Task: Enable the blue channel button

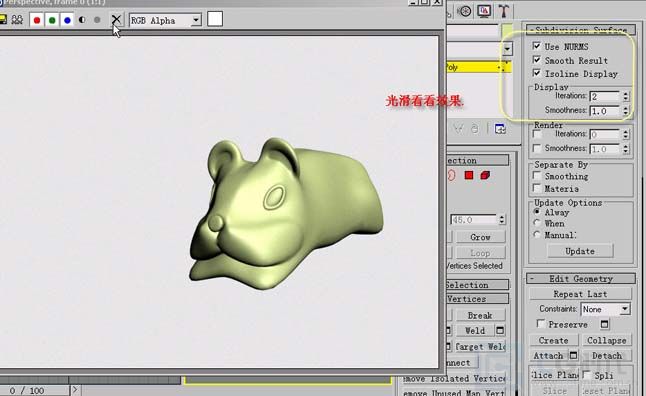Action: (67, 20)
